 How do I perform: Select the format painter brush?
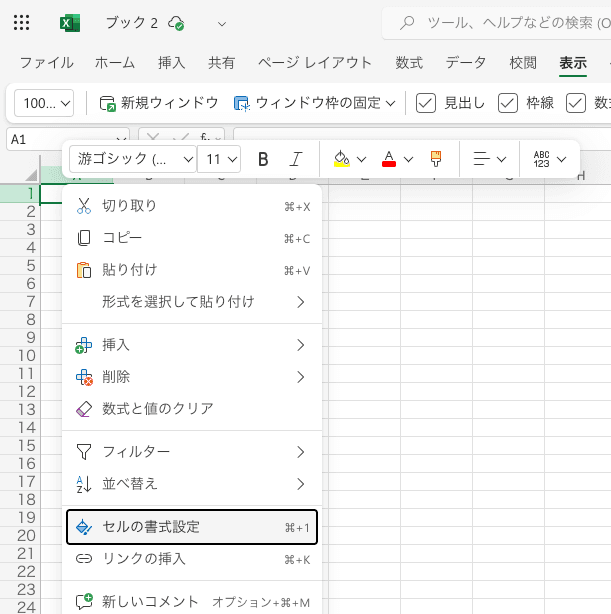436,159
